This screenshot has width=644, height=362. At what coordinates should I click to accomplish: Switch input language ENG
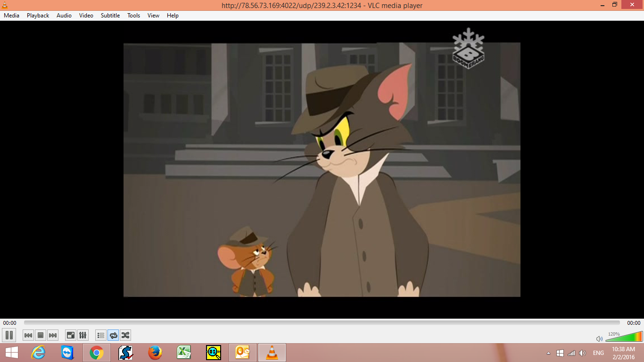pos(598,353)
